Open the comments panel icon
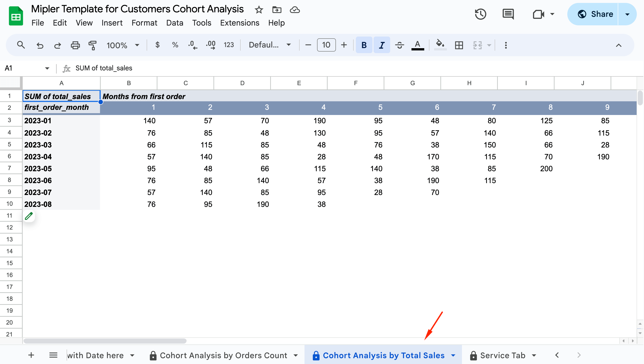This screenshot has width=644, height=364. [508, 14]
